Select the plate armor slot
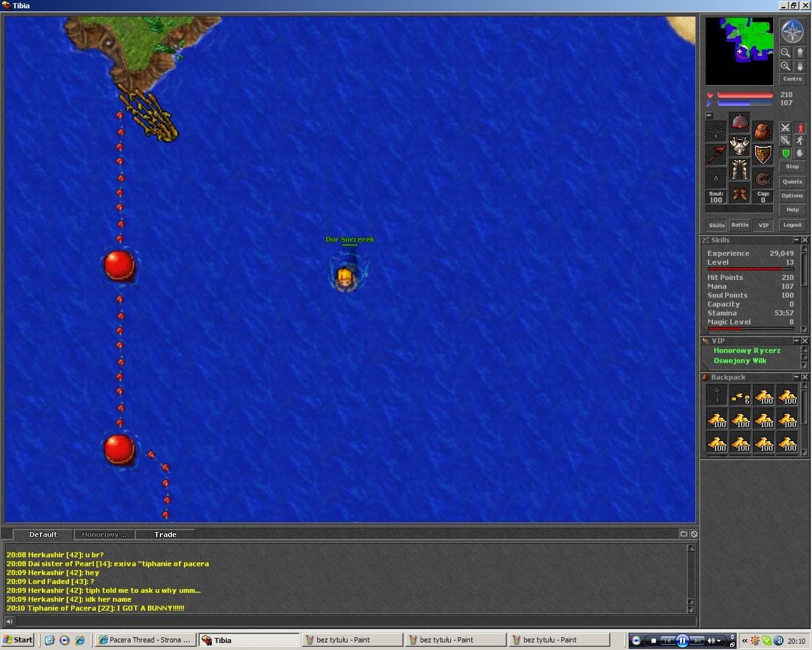 (740, 145)
